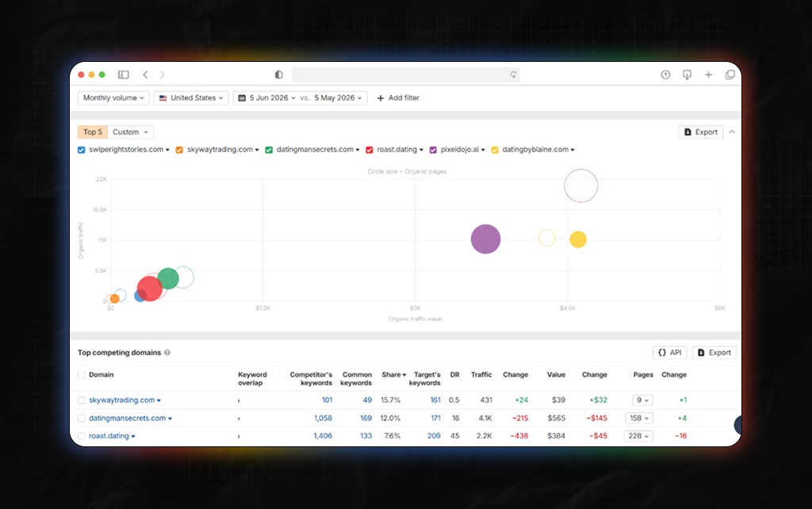This screenshot has width=812, height=509.
Task: Click the Add filter button
Action: pos(398,98)
